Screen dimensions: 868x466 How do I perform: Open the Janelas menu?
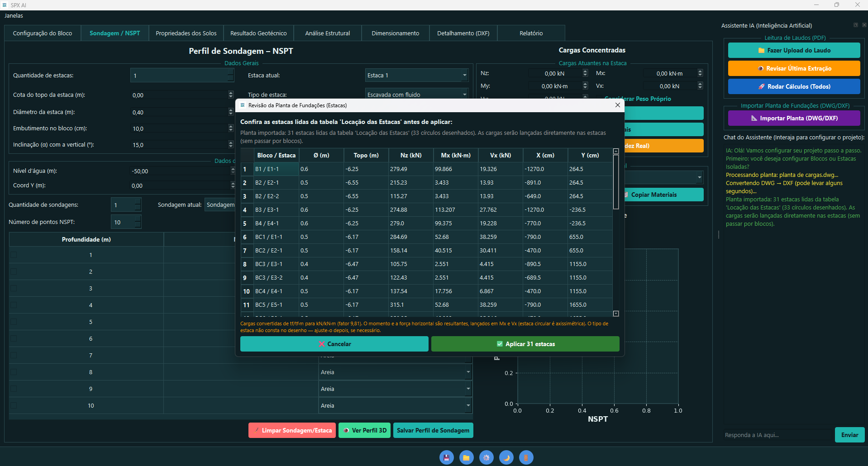[x=14, y=15]
